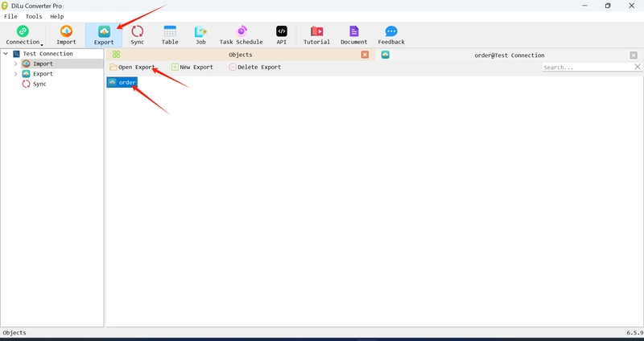Focus the Search input field
644x341 pixels.
(x=588, y=67)
